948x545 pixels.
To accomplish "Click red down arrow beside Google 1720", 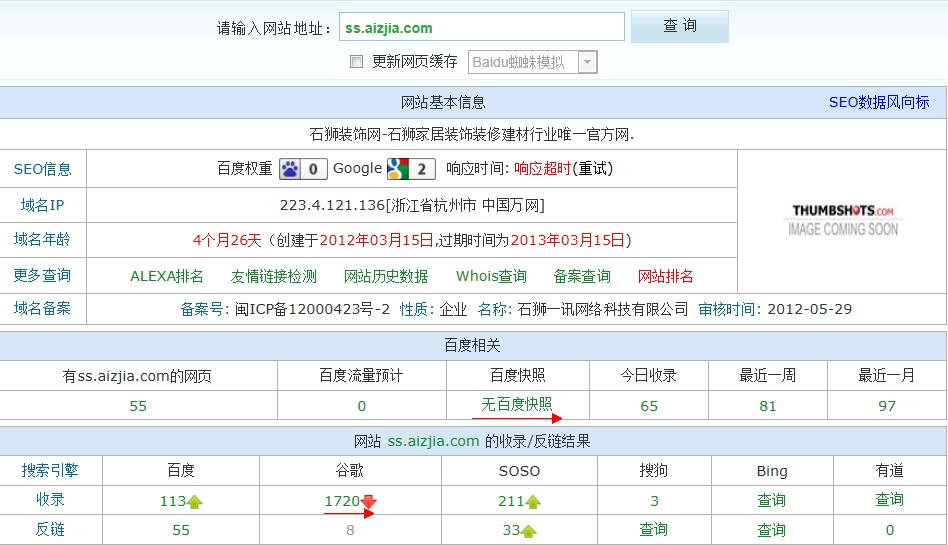I will pos(369,501).
